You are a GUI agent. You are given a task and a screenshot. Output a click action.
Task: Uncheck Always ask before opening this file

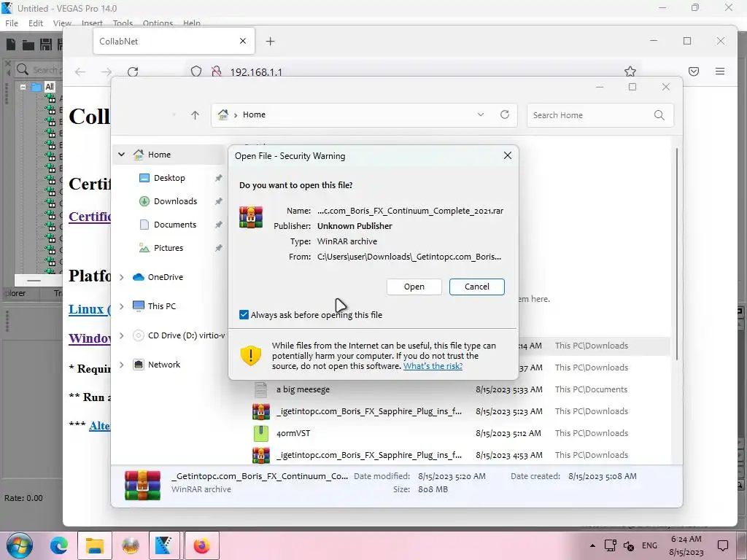(x=244, y=315)
